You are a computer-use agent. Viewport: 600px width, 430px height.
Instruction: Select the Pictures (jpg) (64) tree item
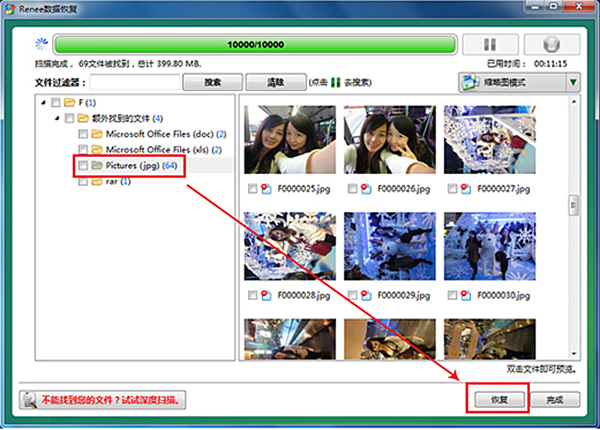[141, 165]
